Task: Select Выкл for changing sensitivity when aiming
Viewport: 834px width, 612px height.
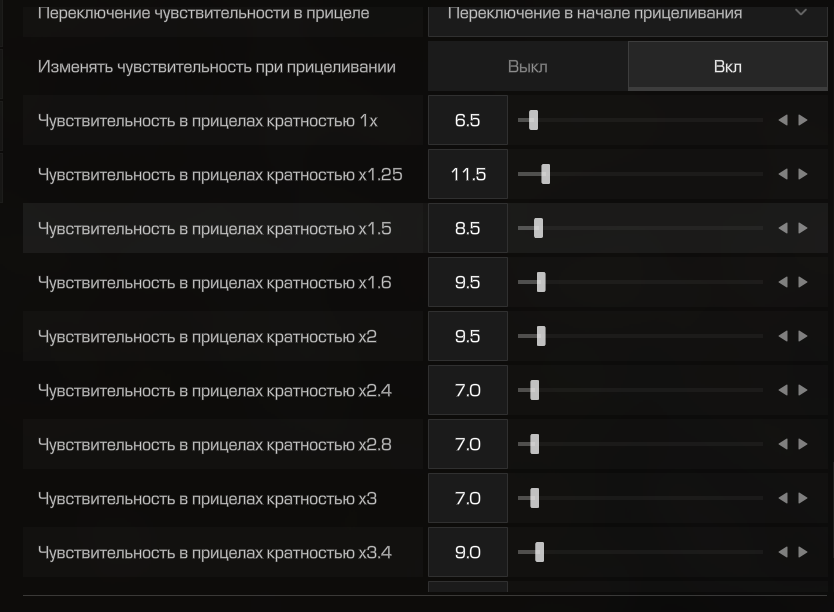Action: point(527,67)
